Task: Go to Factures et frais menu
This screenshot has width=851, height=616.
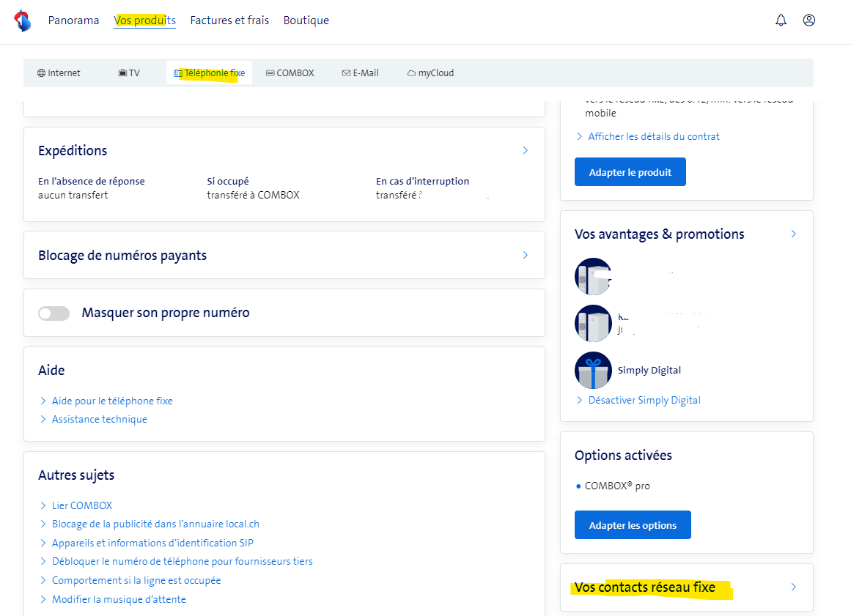Action: tap(229, 21)
